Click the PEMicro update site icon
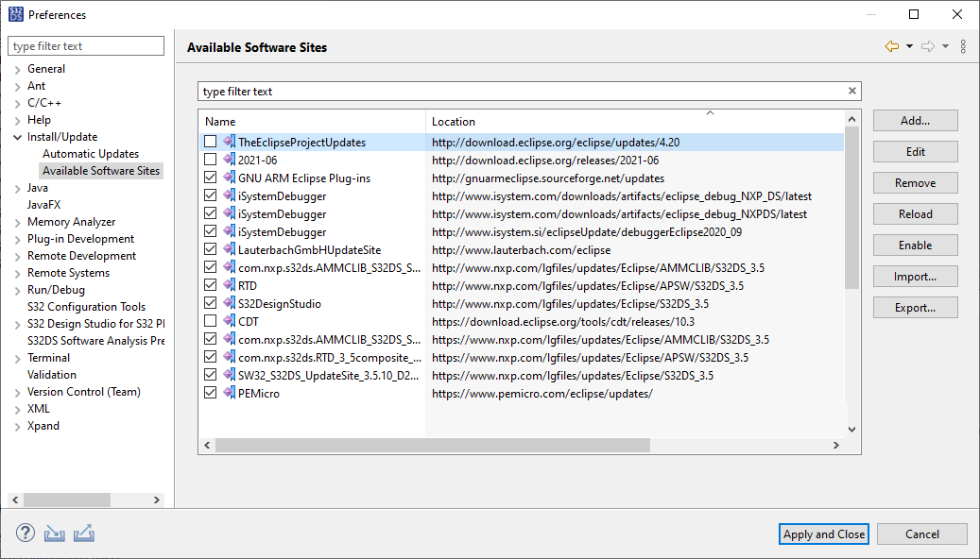Image resolution: width=980 pixels, height=559 pixels. 228,393
